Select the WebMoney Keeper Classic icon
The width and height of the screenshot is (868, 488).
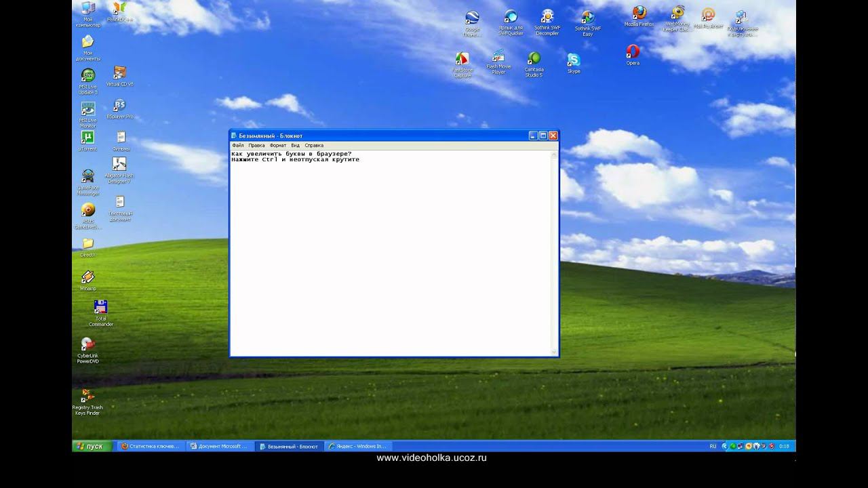tap(677, 19)
